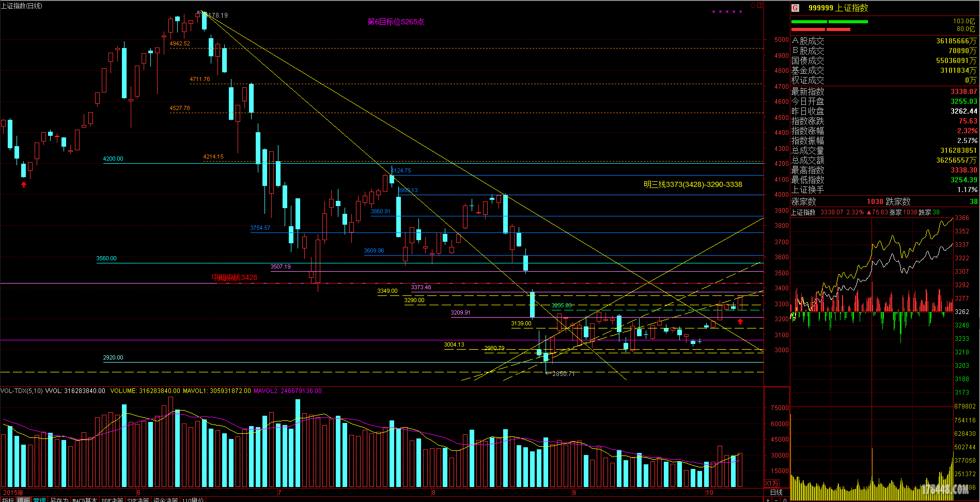This screenshot has height=502, width=980.
Task: Click the X1万 volume unit box
Action: (772, 483)
